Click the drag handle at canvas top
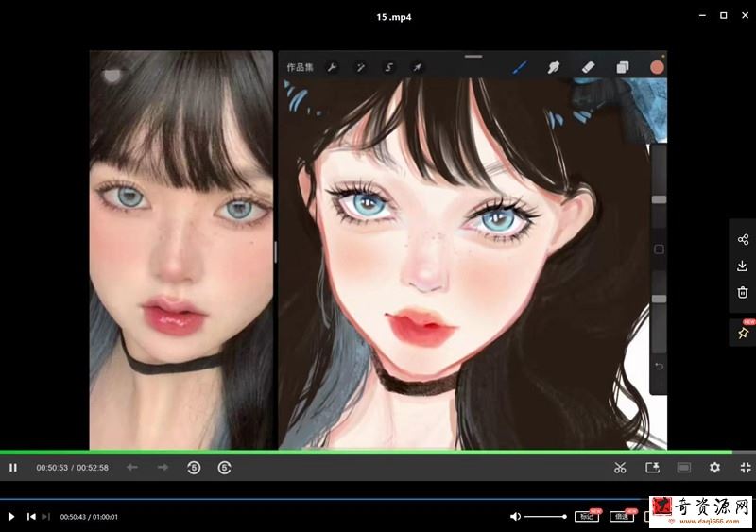 click(473, 57)
